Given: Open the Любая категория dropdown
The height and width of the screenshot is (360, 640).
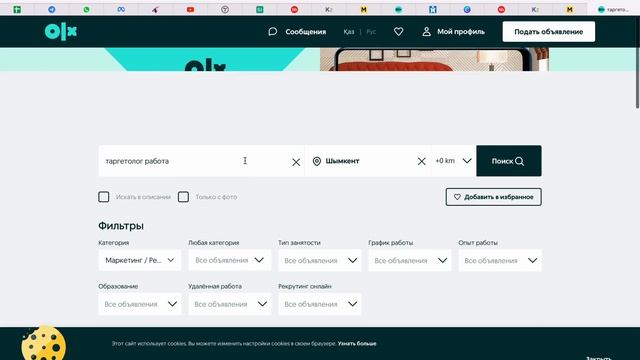Looking at the screenshot, I should (x=230, y=260).
